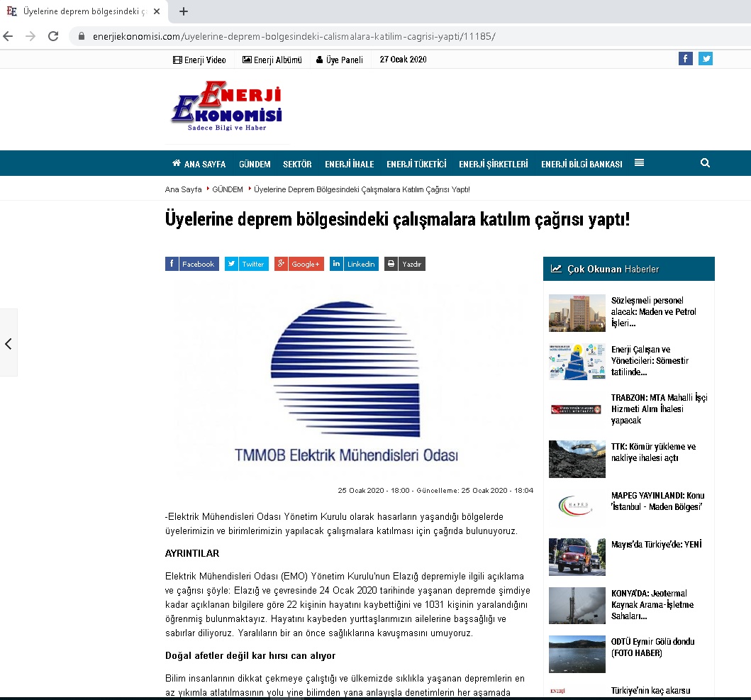Go to ANA SAYFA in navigation bar

tap(199, 164)
